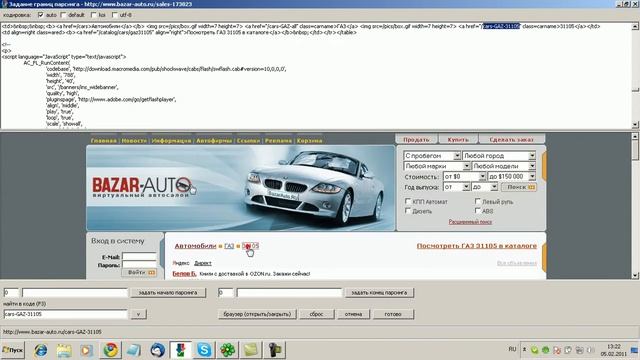This screenshot has width=640, height=360.
Task: Open the Windows Explorer folder taskbar icon
Action: pos(64,350)
